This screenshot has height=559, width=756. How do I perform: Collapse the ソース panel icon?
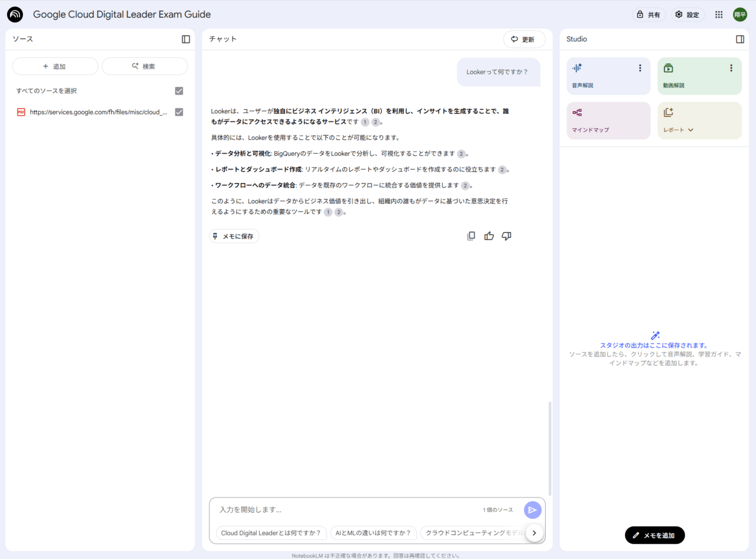click(186, 39)
